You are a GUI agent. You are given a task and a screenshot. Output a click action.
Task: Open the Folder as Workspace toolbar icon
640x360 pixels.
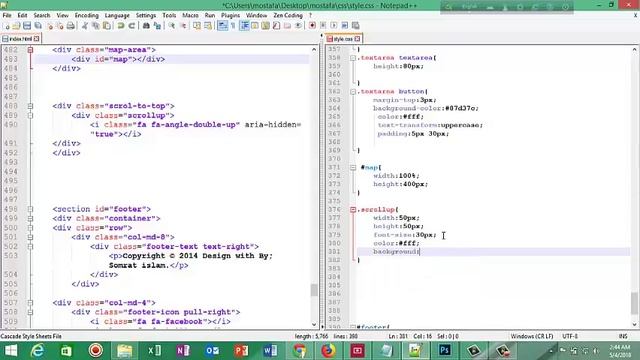tap(287, 26)
